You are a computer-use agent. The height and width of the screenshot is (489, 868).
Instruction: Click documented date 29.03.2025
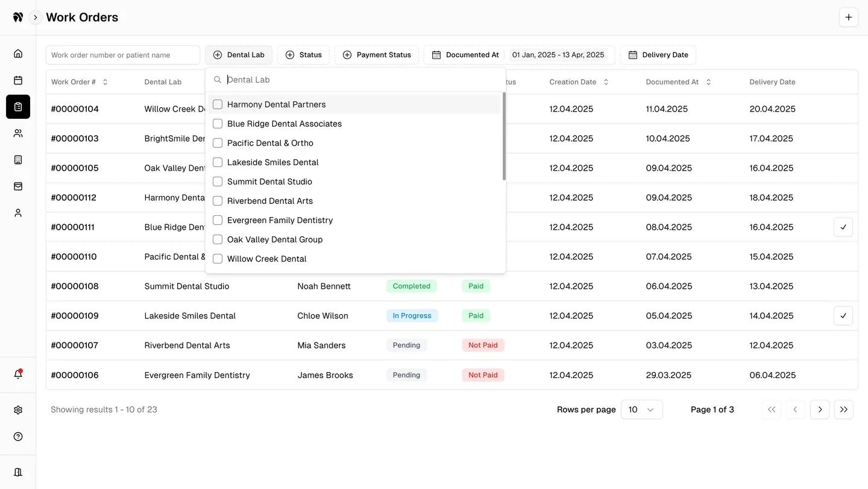[x=668, y=375]
